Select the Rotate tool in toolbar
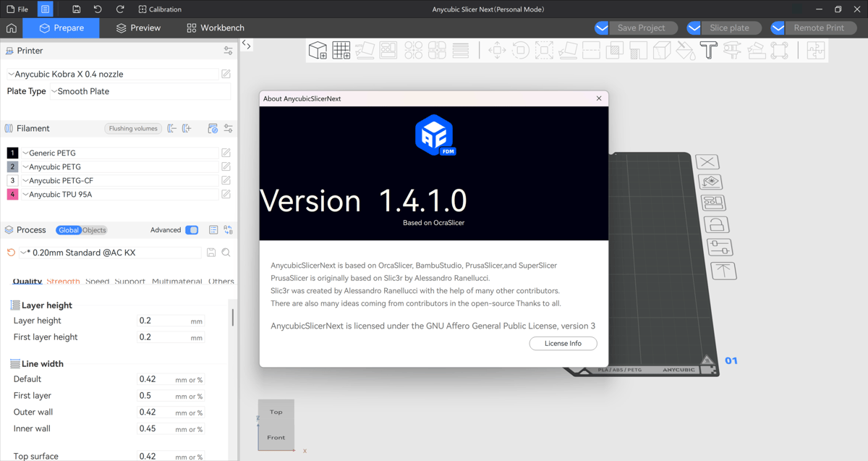The height and width of the screenshot is (461, 868). click(x=520, y=50)
